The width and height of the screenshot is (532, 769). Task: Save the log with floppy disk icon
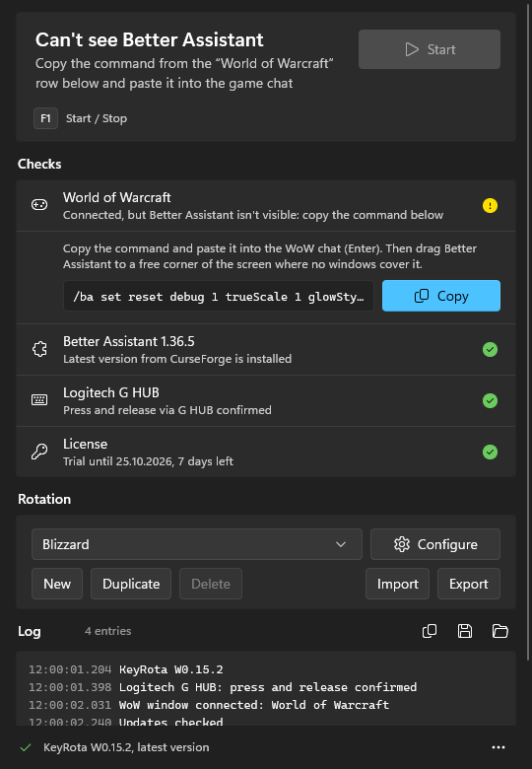[x=465, y=631]
